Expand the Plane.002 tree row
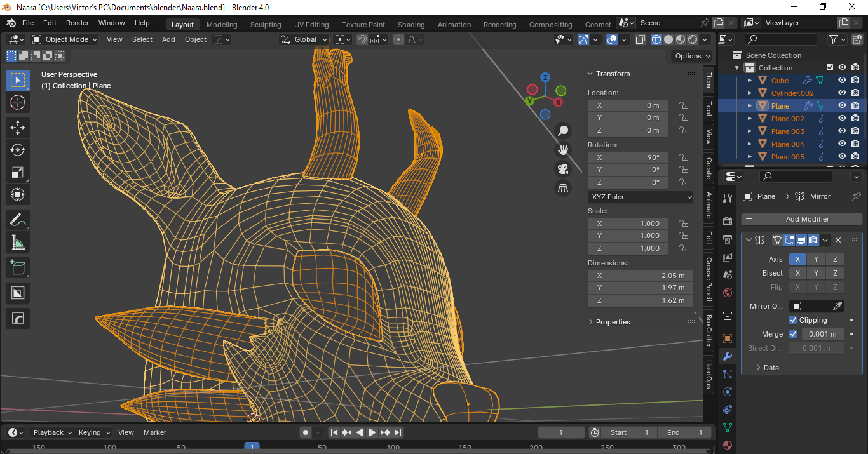 (750, 119)
